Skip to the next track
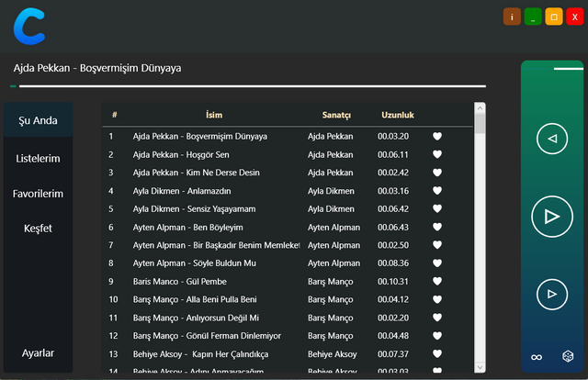Screen dimensions: 588x380 coord(551,294)
